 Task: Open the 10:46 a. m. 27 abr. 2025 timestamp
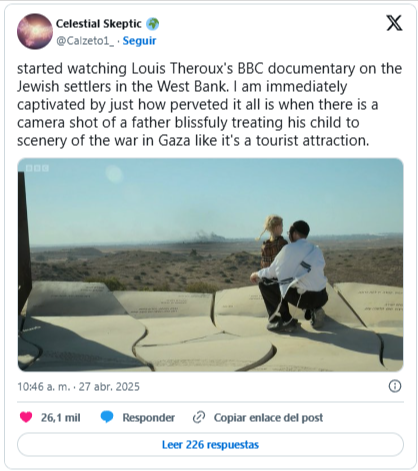(x=78, y=386)
